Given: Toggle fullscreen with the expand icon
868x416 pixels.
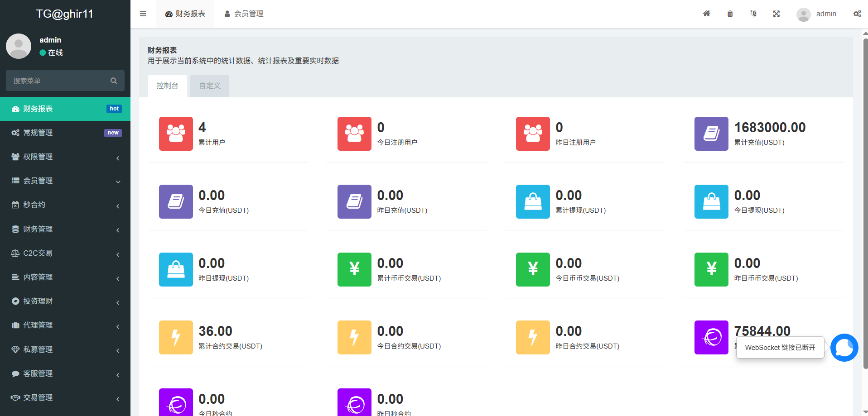Looking at the screenshot, I should tap(776, 14).
